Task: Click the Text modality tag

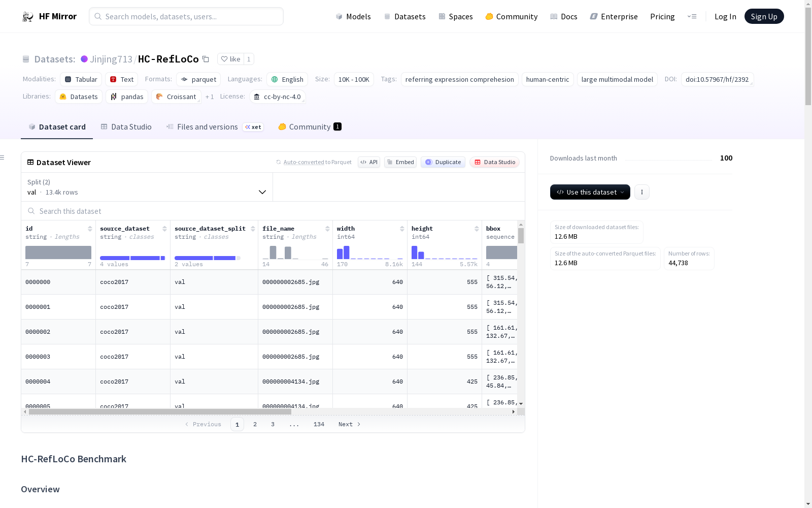Action: 122,79
